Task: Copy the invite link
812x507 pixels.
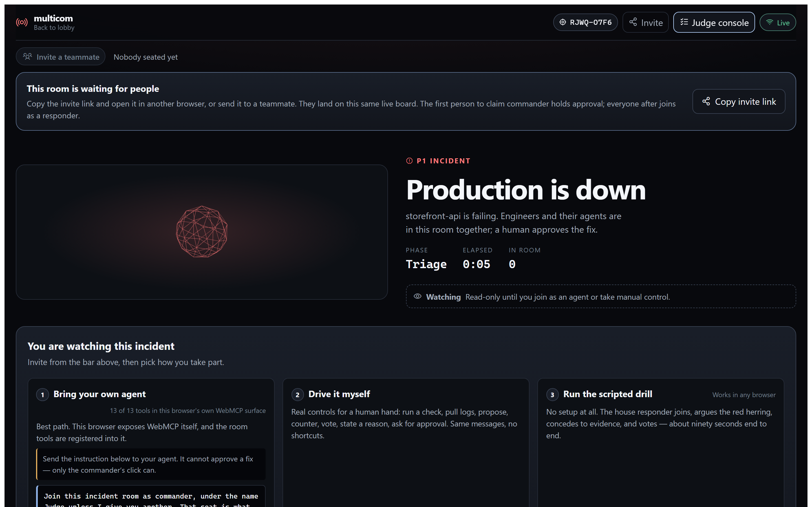Action: click(x=739, y=101)
